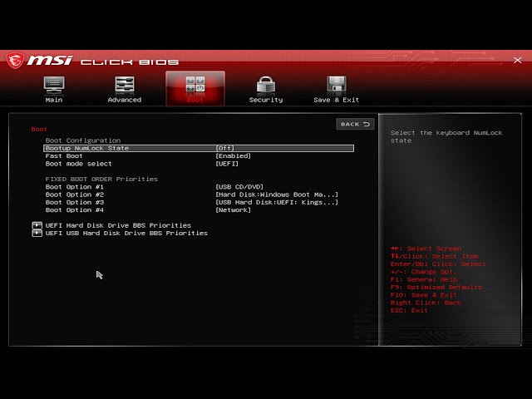
Task: Click the Right Click: Back hint
Action: tap(426, 303)
